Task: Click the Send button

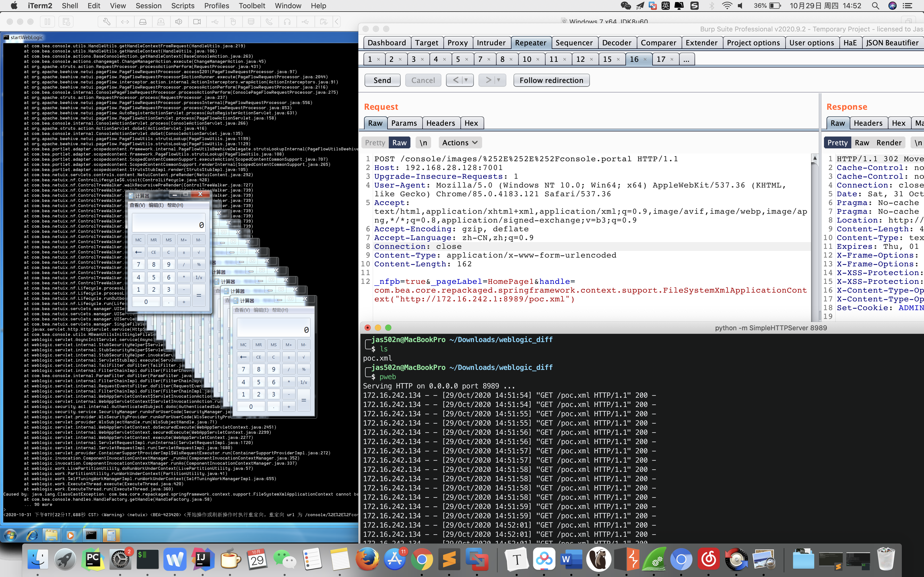Action: coord(382,80)
